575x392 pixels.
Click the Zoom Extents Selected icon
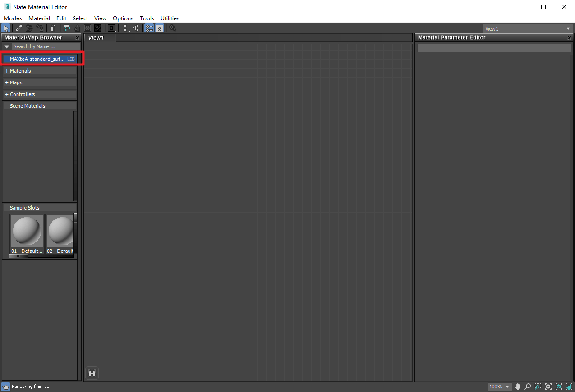pyautogui.click(x=558, y=387)
